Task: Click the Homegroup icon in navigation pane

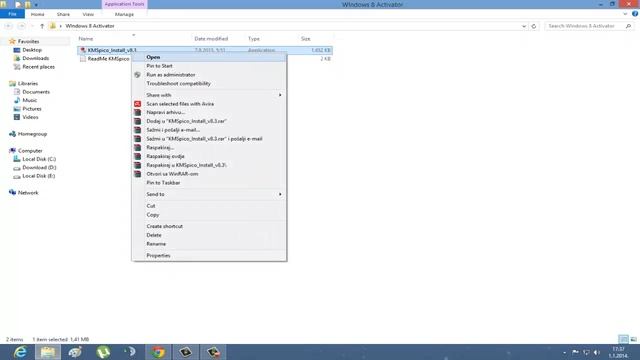Action: 13,134
